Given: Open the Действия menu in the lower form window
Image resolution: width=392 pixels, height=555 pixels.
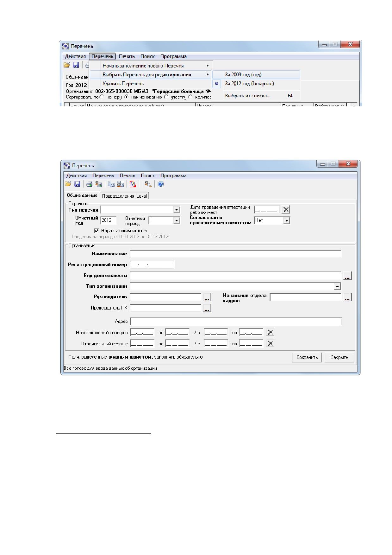Looking at the screenshot, I should coord(77,175).
